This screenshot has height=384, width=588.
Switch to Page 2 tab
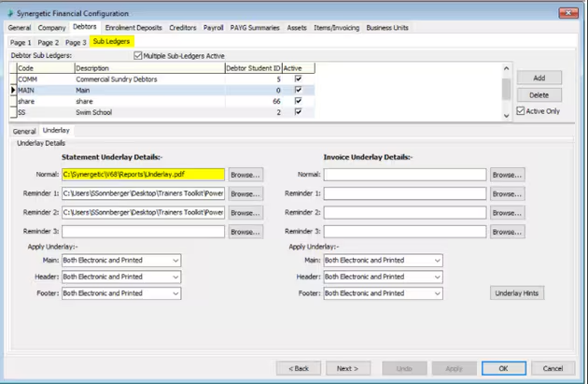click(x=49, y=42)
